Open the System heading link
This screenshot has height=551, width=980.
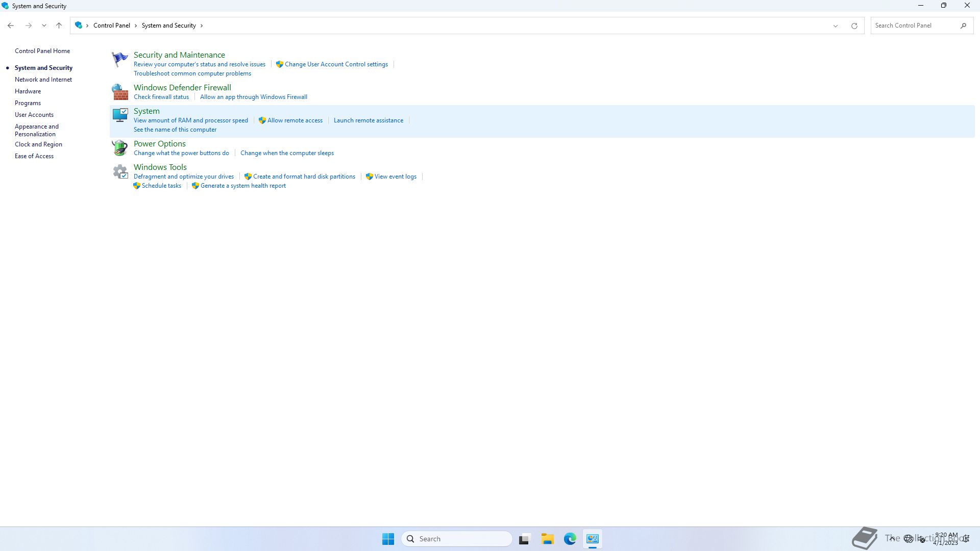(x=146, y=111)
